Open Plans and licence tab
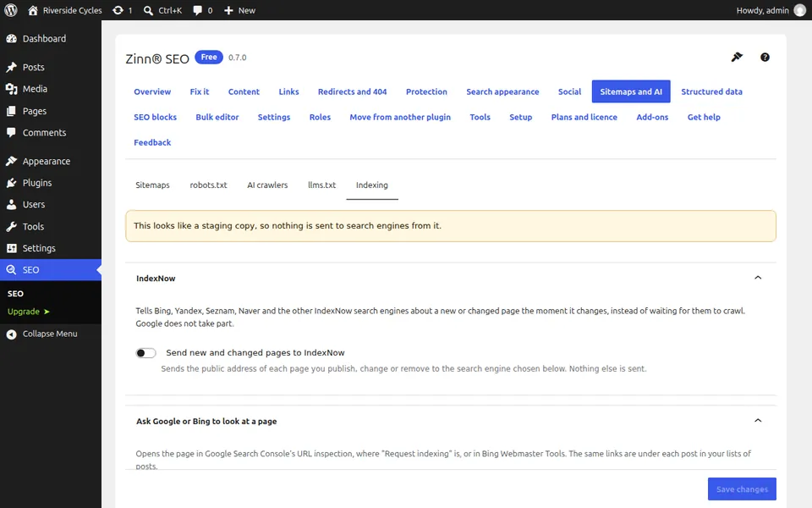 [584, 117]
